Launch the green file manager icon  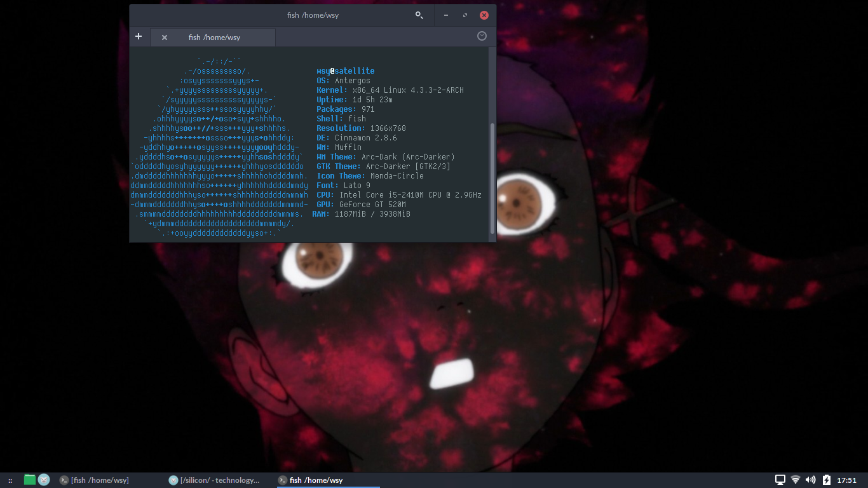coord(30,480)
